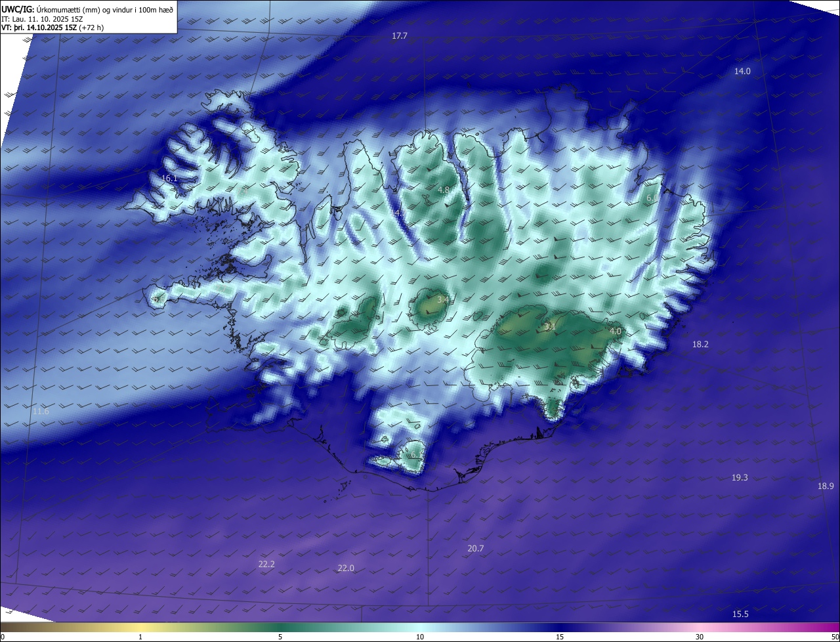
Task: Click the 0 tick on the color scale
Action: click(3, 637)
